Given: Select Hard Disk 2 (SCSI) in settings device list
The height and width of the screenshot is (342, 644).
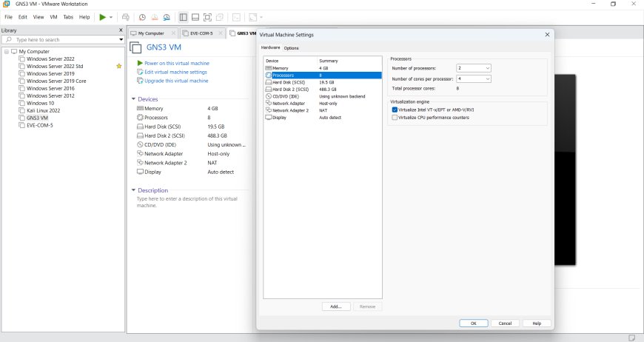Looking at the screenshot, I should point(323,89).
